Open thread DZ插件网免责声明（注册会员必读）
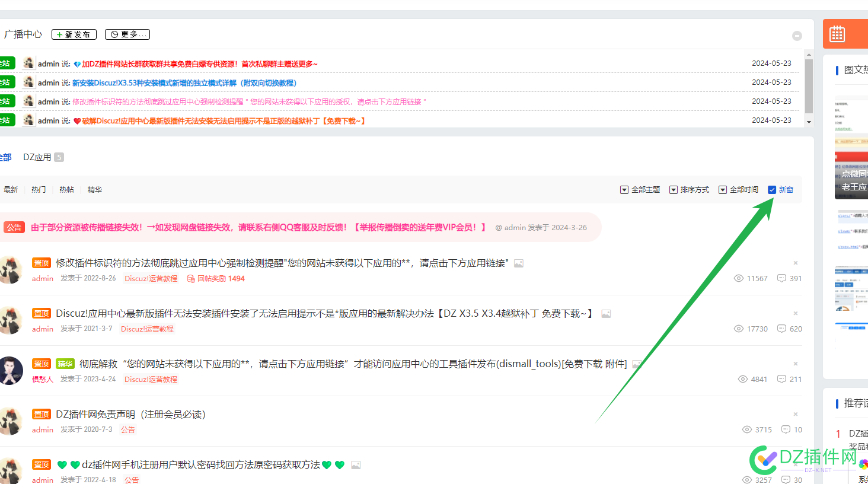 pyautogui.click(x=130, y=414)
